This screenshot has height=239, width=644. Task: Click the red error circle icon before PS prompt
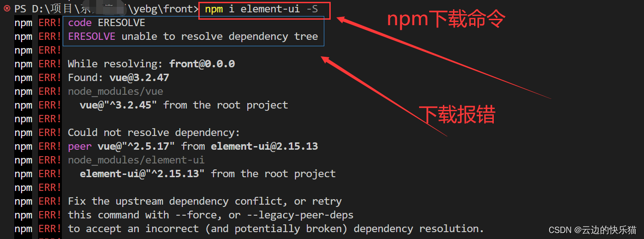tap(7, 9)
